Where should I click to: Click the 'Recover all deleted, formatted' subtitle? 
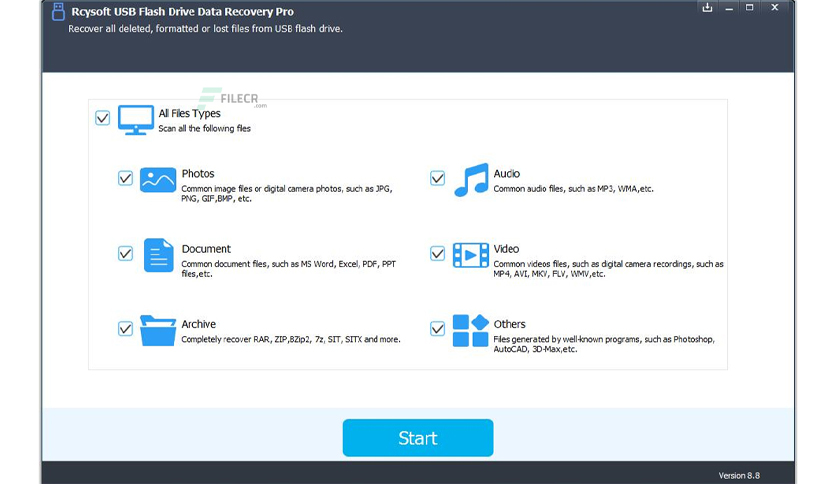(x=205, y=29)
